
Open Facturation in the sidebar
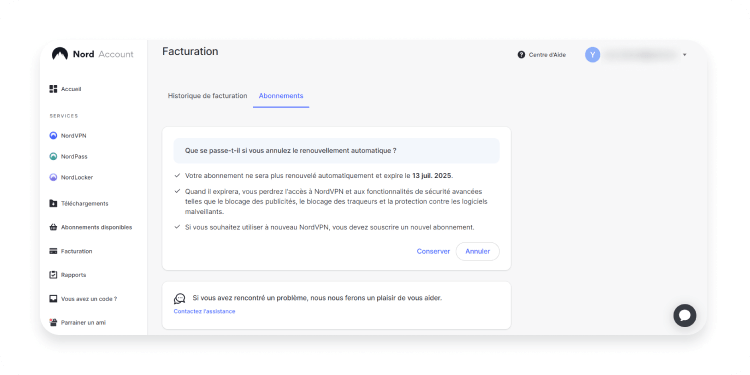click(x=71, y=251)
